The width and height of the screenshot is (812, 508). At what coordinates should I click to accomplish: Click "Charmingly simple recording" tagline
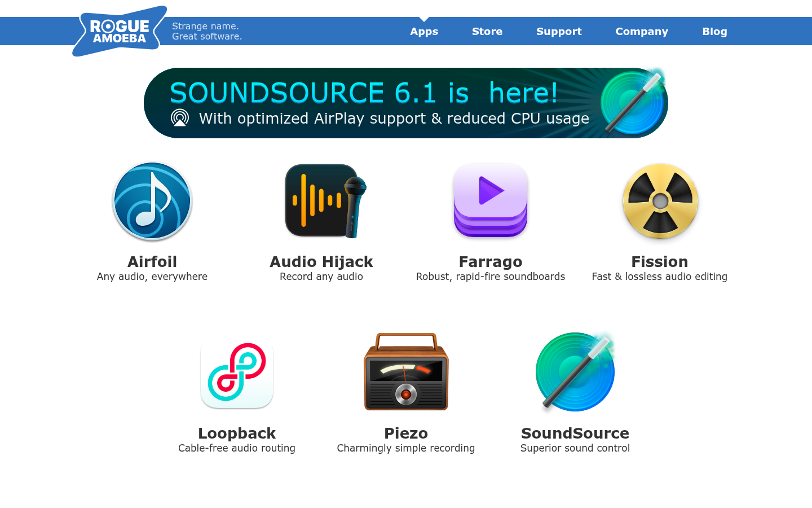pyautogui.click(x=406, y=448)
